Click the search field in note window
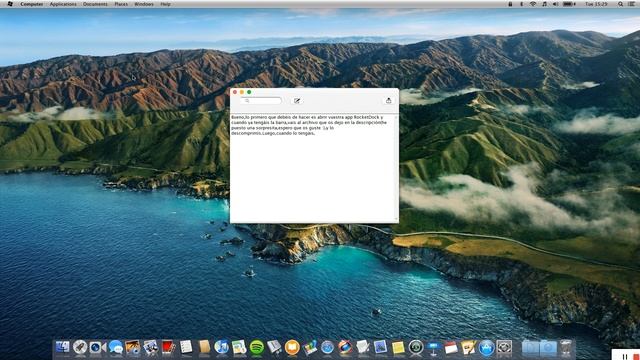The width and height of the screenshot is (640, 360). coord(261,100)
